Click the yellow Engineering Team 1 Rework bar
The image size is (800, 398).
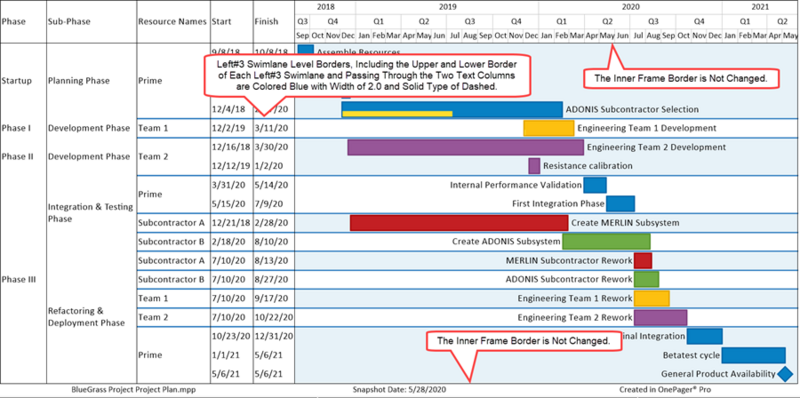(652, 298)
